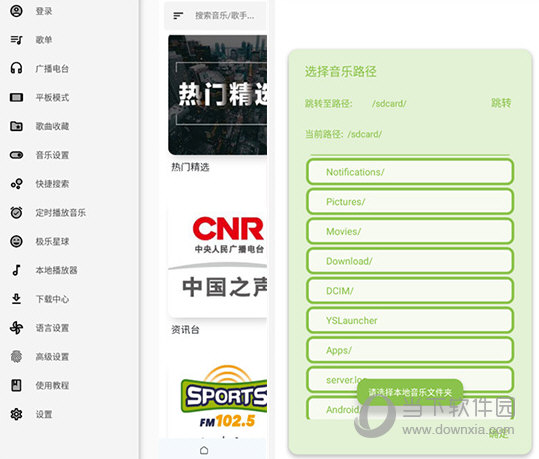The image size is (539, 459).
Task: Select the 歌单 menu entry
Action: click(44, 40)
